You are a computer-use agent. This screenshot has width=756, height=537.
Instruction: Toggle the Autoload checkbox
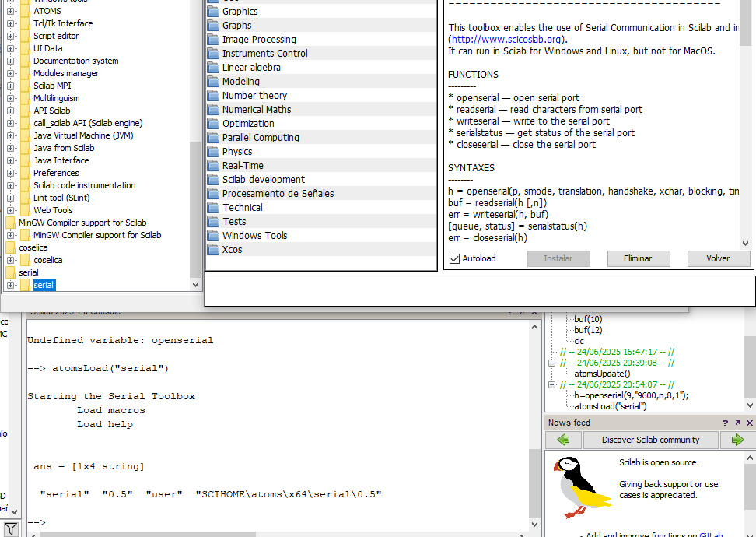[454, 258]
